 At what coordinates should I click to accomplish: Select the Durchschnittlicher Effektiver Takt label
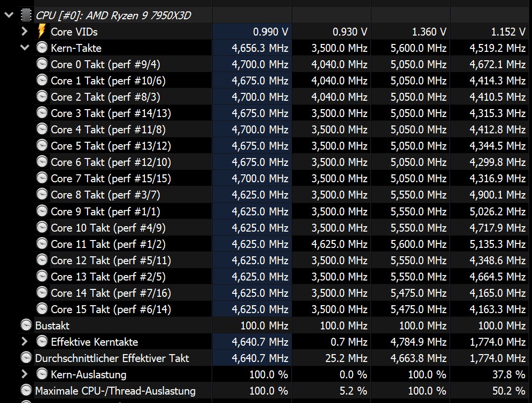pos(112,358)
